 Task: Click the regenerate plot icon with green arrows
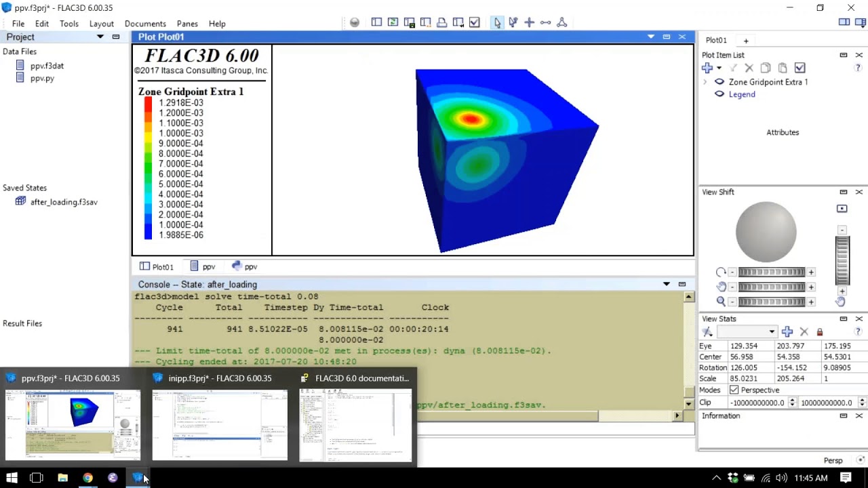[393, 22]
